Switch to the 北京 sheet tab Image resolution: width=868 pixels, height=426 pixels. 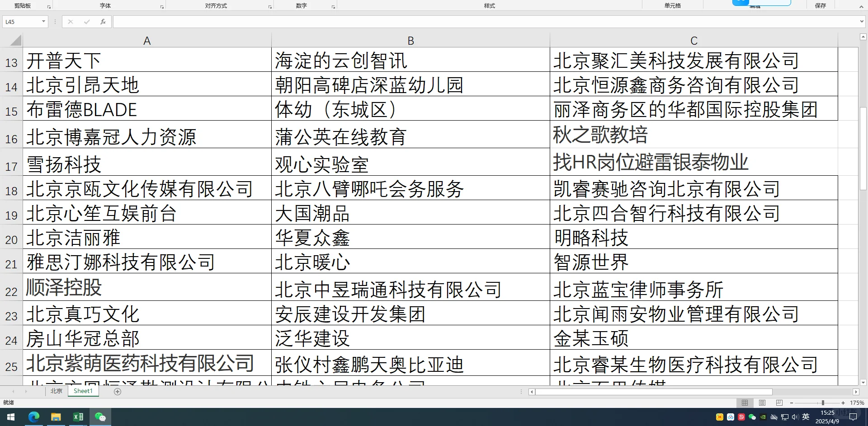(57, 391)
